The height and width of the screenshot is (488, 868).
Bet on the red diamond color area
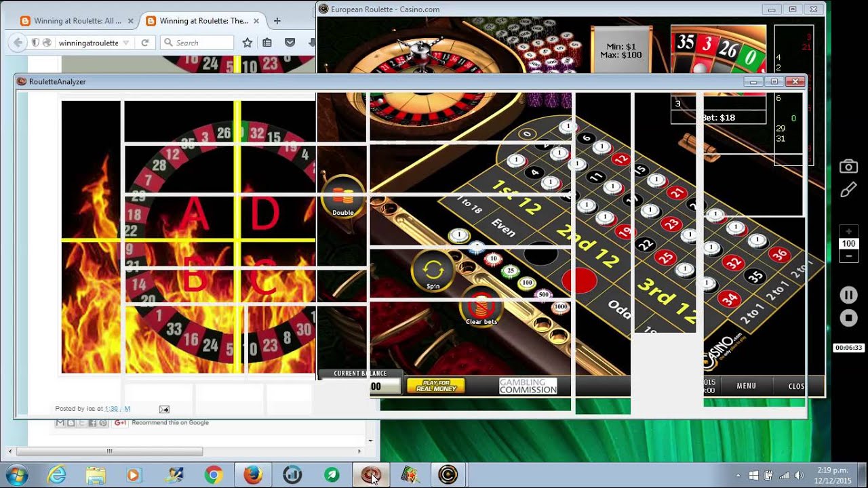point(580,281)
